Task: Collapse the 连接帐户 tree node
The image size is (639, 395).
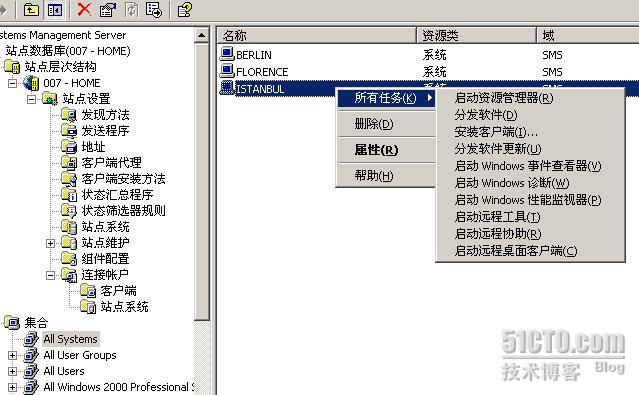Action: click(x=50, y=275)
